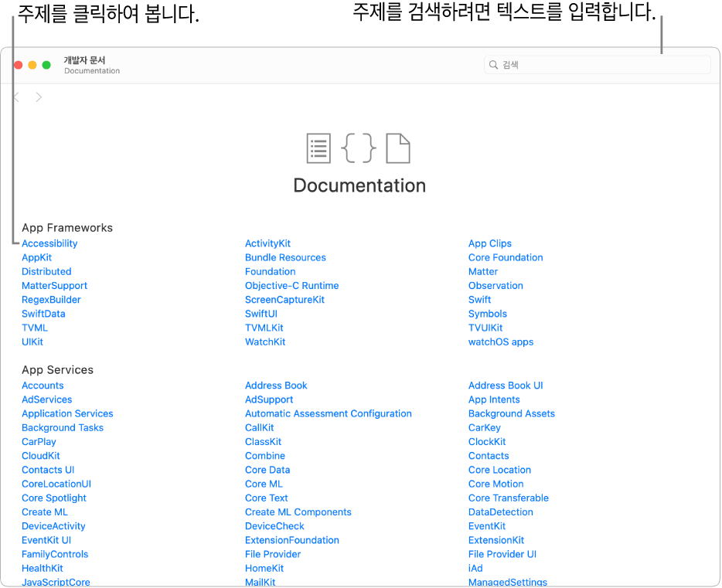The width and height of the screenshot is (722, 588).
Task: Click the App Clips link
Action: pos(490,243)
